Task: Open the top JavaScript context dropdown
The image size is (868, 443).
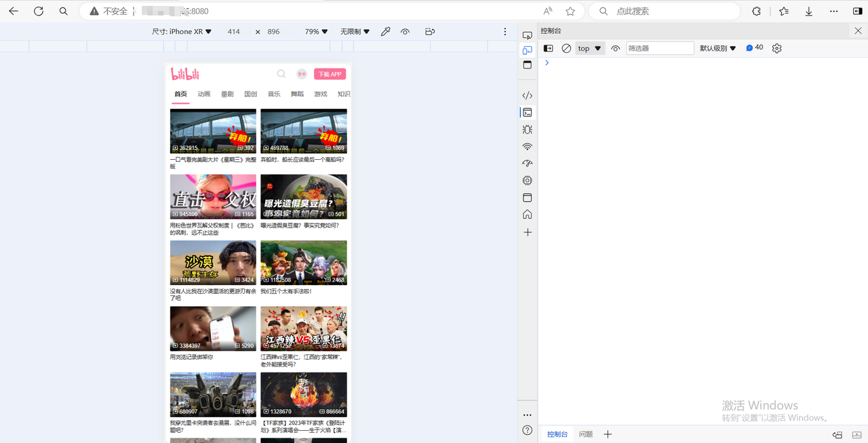Action: click(x=589, y=49)
